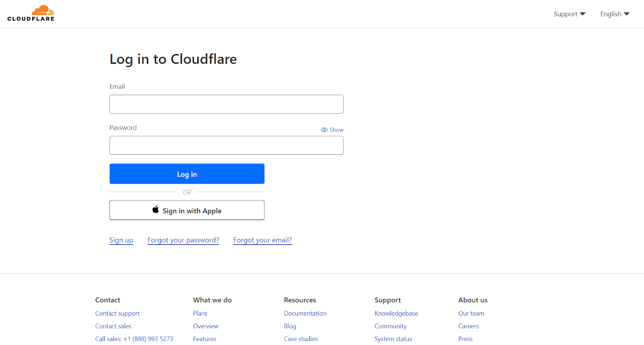Focus the Email input field
Screen dimensions: 644x345
coord(227,104)
